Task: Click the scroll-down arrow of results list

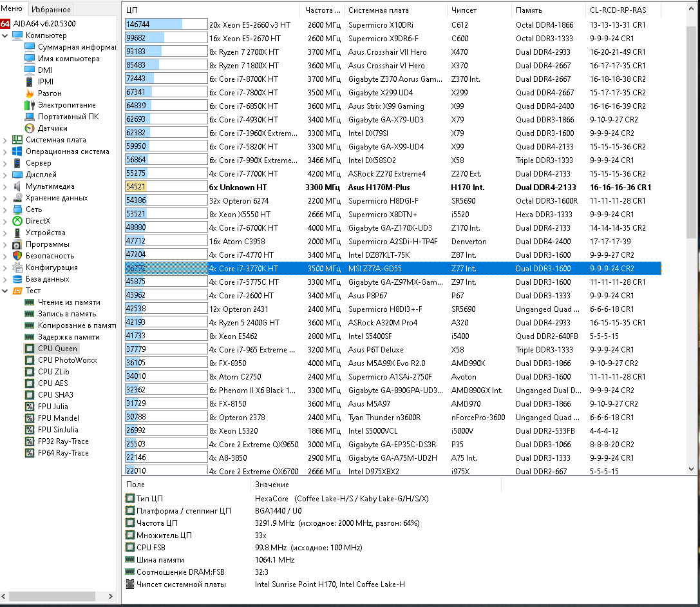Action: pyautogui.click(x=691, y=469)
